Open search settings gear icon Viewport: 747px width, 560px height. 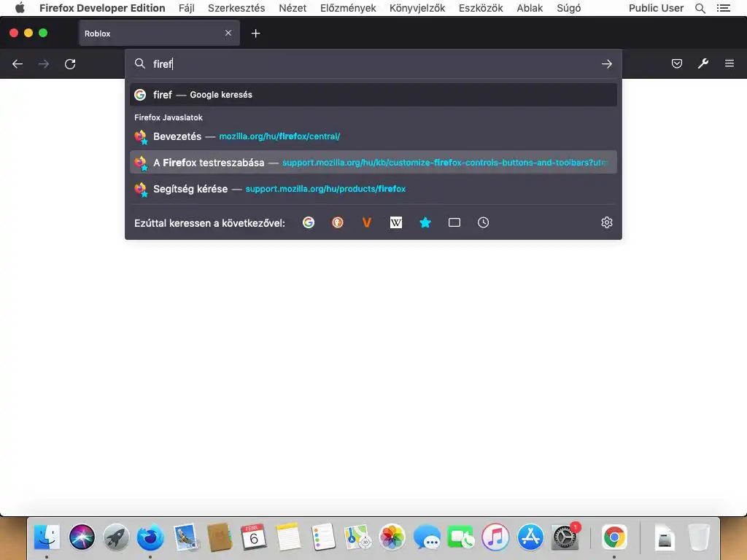tap(606, 222)
